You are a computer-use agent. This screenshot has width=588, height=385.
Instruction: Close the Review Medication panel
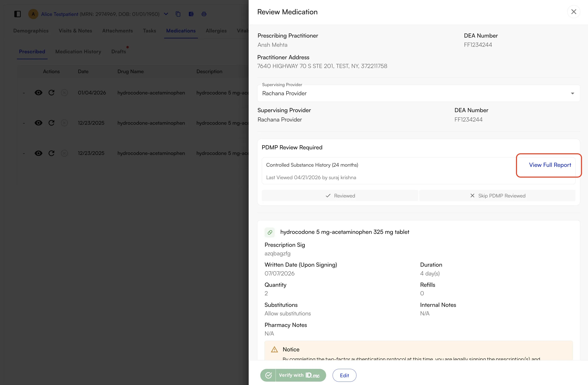[x=573, y=12]
